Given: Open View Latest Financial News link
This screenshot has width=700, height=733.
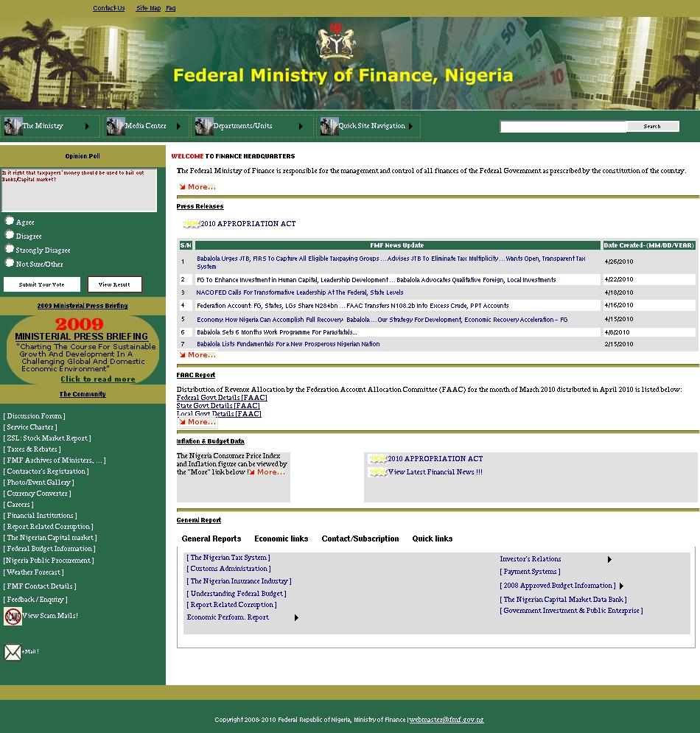Looking at the screenshot, I should click(435, 472).
